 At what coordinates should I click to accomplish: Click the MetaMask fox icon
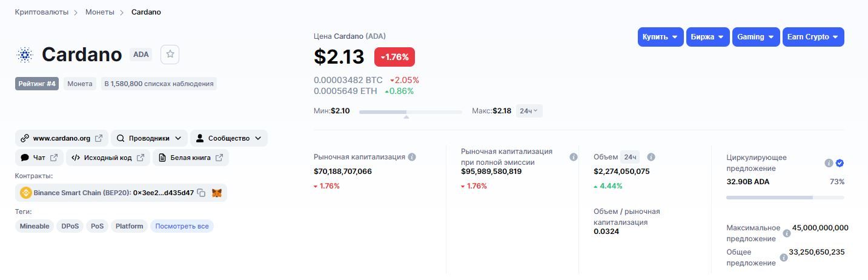tap(216, 193)
